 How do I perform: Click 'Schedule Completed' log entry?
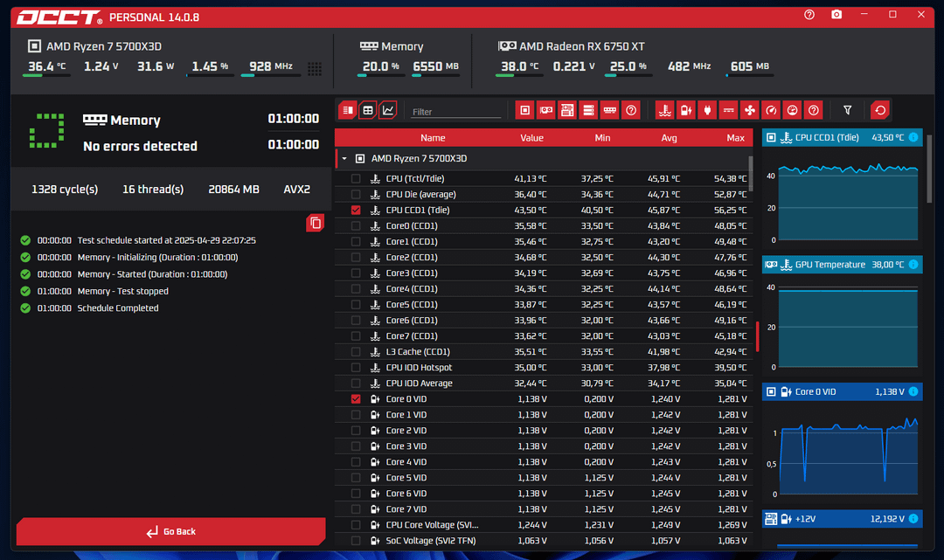[118, 308]
